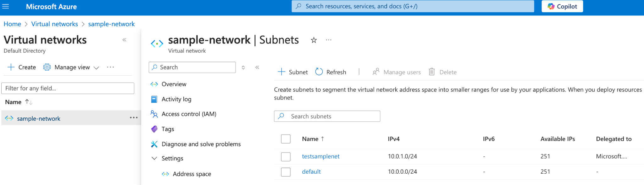The image size is (644, 185).
Task: Go to Home breadcrumb
Action: pyautogui.click(x=12, y=24)
